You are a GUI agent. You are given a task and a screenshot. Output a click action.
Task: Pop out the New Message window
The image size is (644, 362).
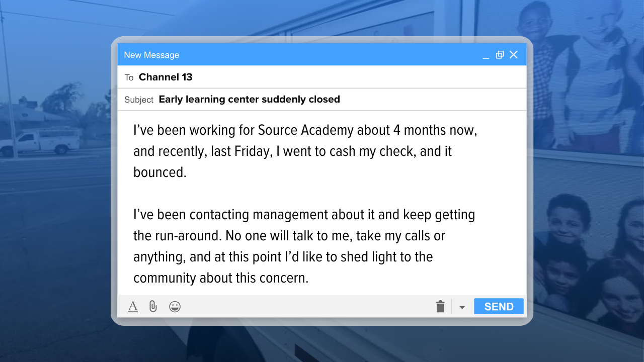[500, 54]
